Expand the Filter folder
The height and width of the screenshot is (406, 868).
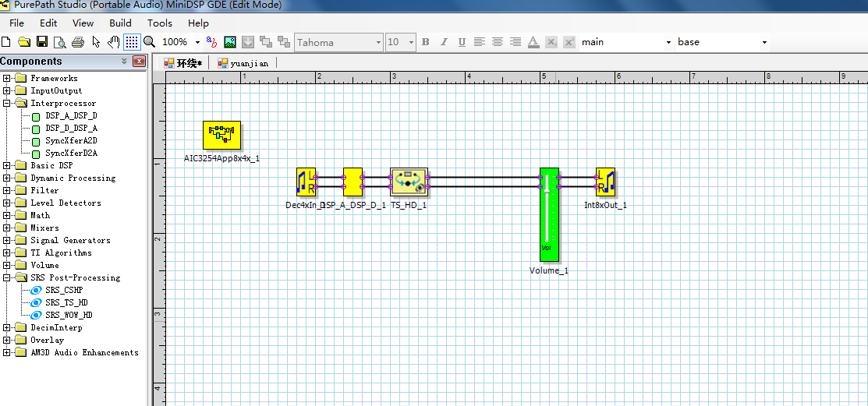click(x=7, y=190)
